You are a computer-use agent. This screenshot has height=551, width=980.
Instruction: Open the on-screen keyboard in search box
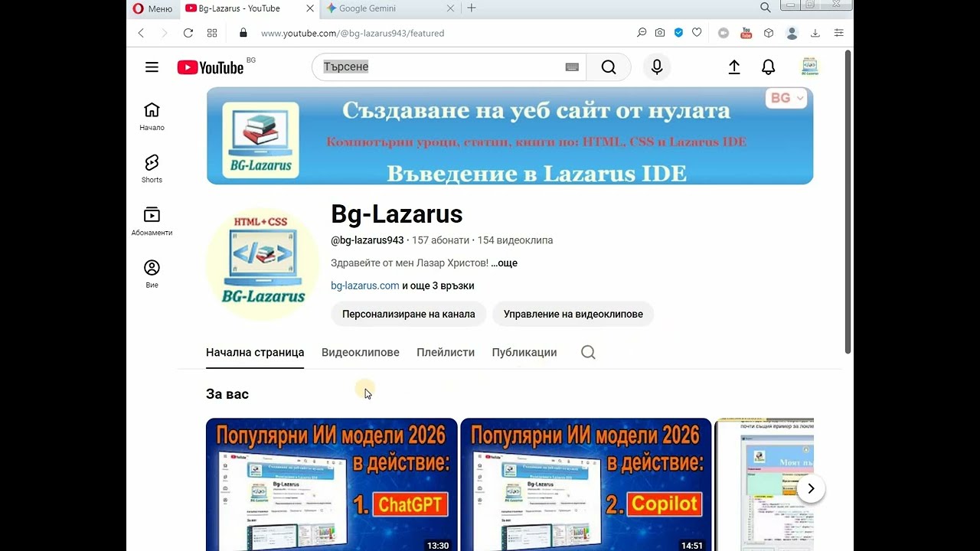tap(572, 67)
